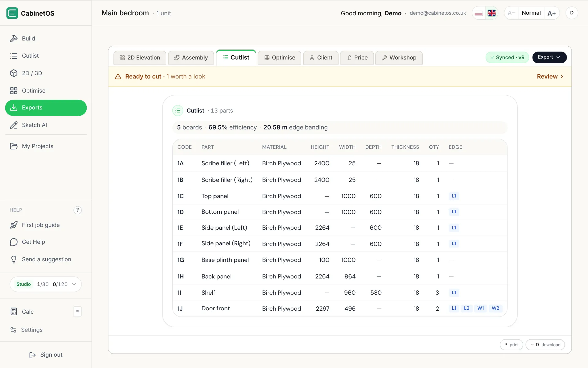Click the L1 edge tag on Shelf row
The image size is (588, 368).
(454, 293)
